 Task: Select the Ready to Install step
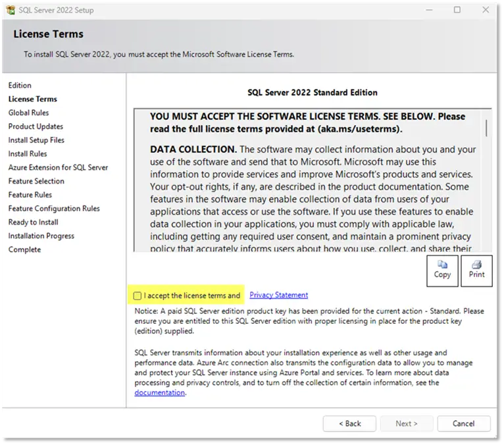[x=34, y=222]
